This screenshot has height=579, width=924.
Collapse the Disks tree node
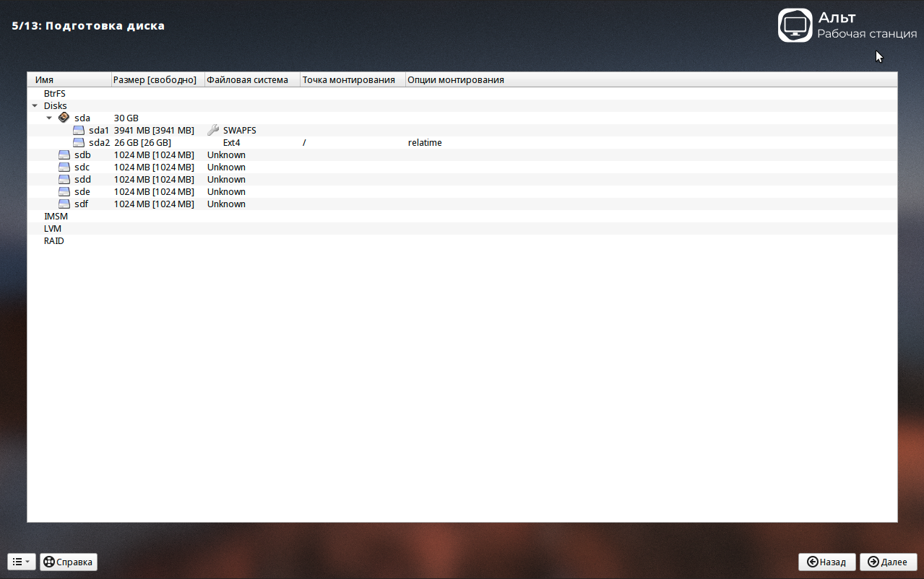(x=35, y=106)
